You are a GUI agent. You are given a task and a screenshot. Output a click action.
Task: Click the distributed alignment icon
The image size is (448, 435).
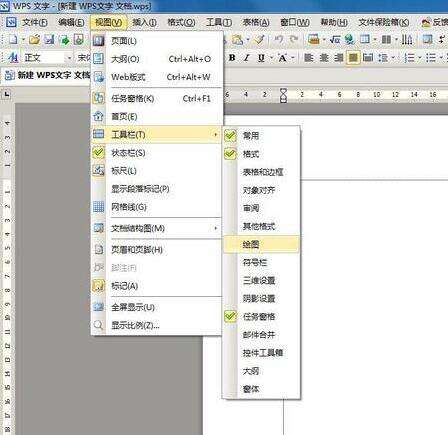368,58
